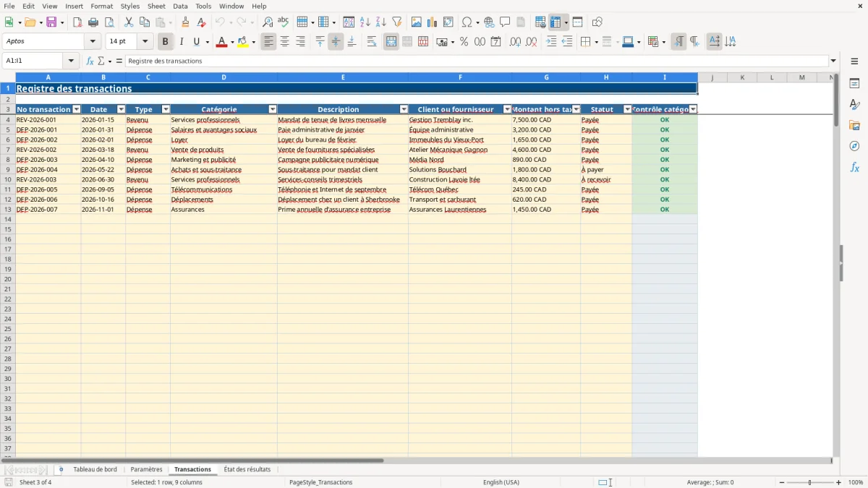Viewport: 868px width, 488px height.
Task: Open the Insert menu
Action: point(74,6)
